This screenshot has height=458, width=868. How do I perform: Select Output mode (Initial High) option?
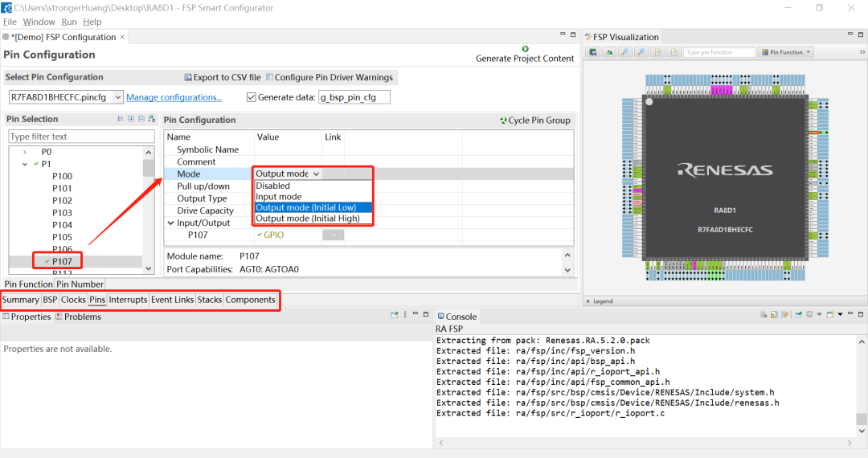[307, 219]
